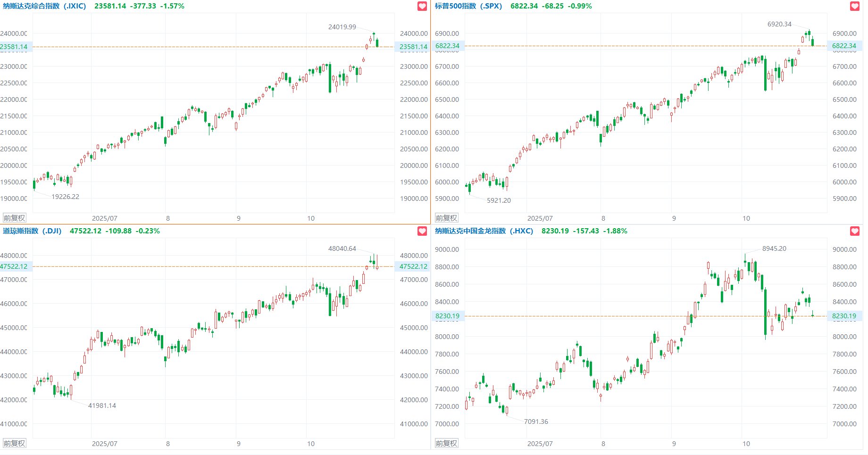Toggle the favorite heart for S&P 500 index
Image resolution: width=868 pixels, height=455 pixels.
click(854, 6)
